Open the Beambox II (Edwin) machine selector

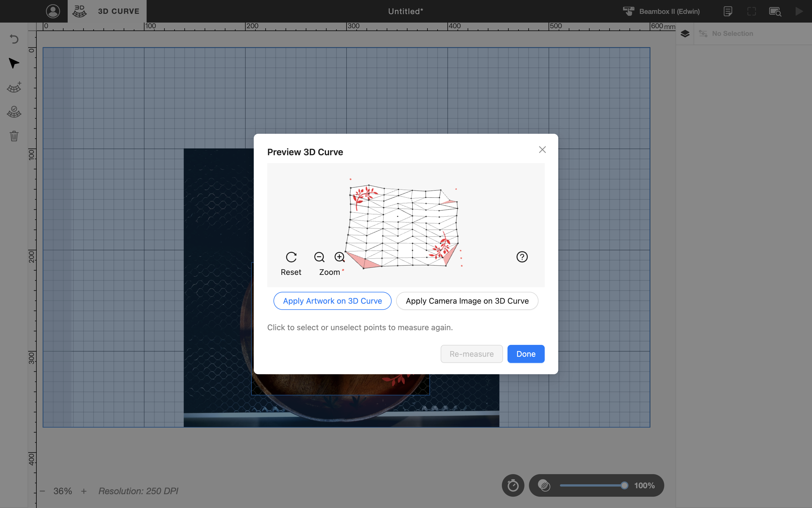pos(661,11)
